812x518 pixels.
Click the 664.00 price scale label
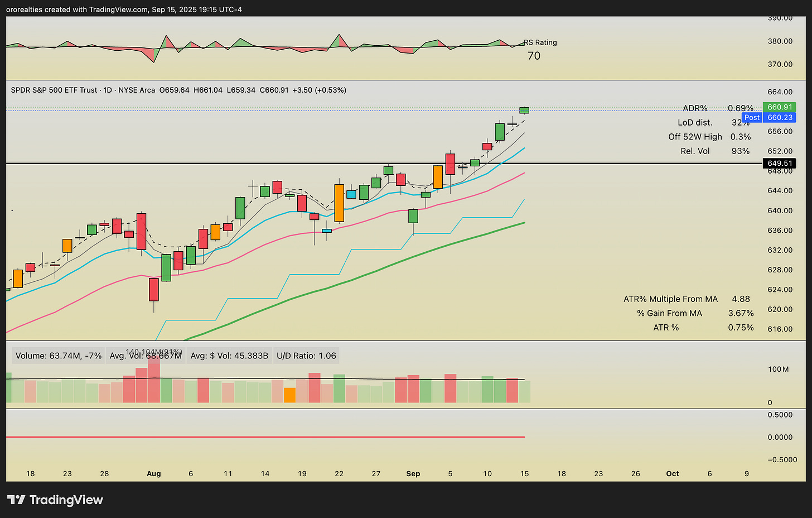[x=780, y=92]
